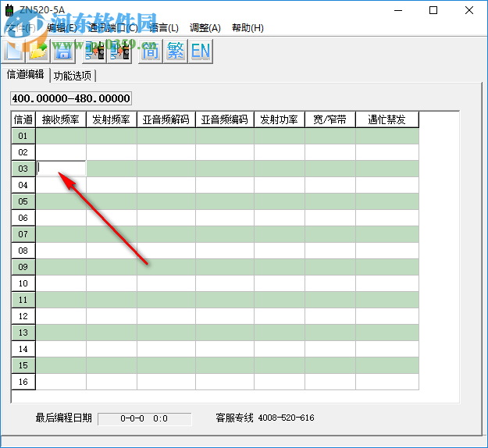Select channel row header 04
The width and height of the screenshot is (488, 448).
23,185
